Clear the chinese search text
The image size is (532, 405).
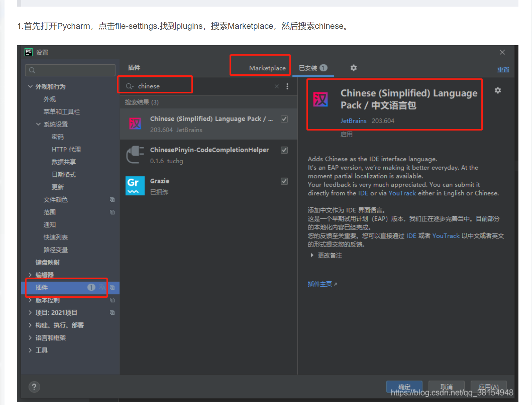click(x=277, y=86)
